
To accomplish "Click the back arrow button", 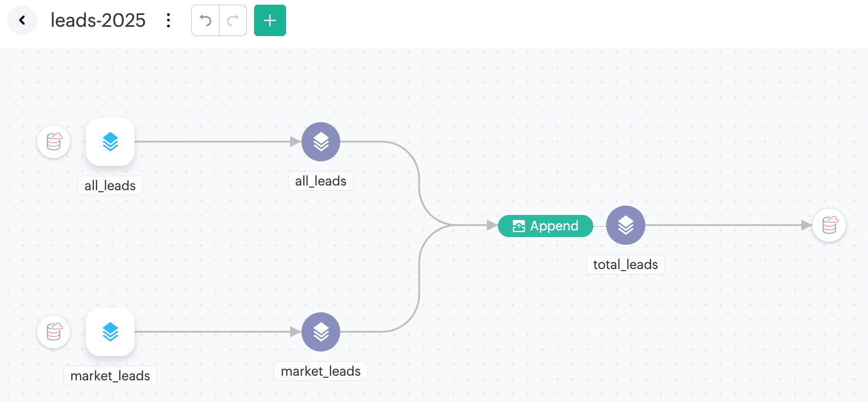I will click(22, 20).
